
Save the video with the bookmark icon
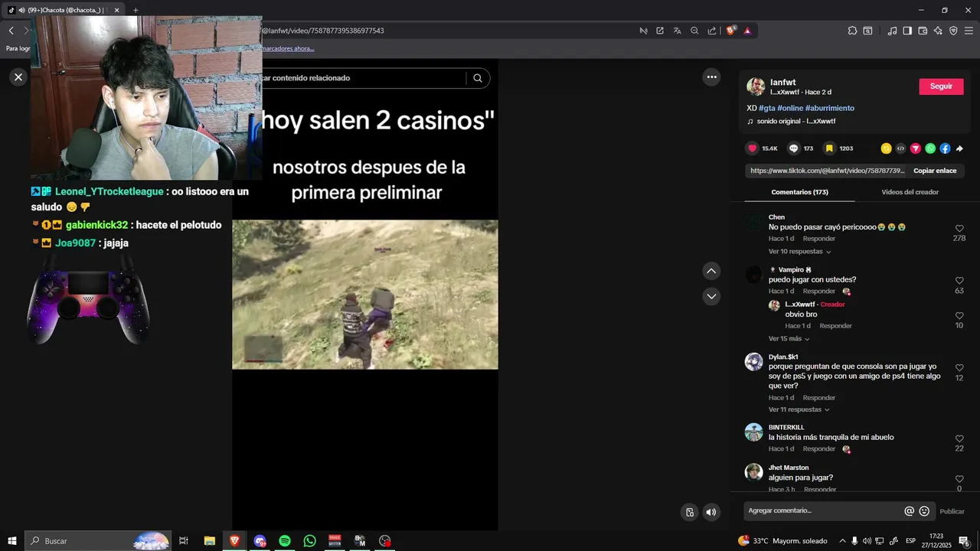pos(829,148)
